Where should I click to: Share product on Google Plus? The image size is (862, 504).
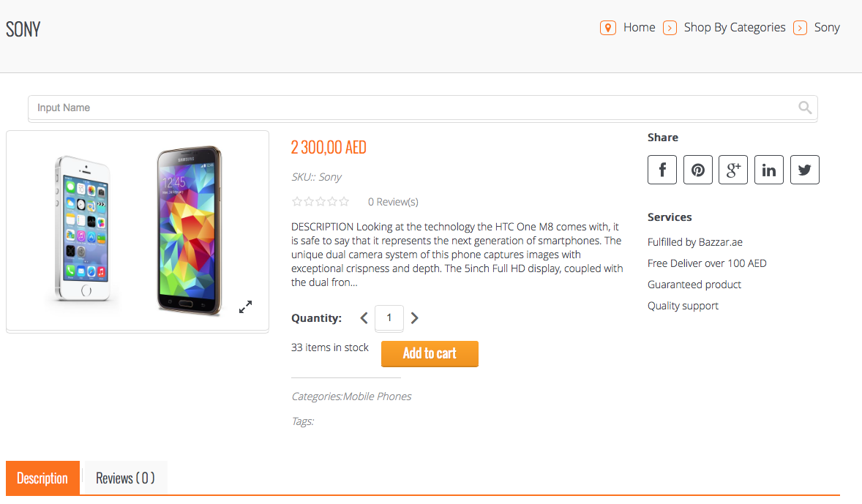[733, 170]
